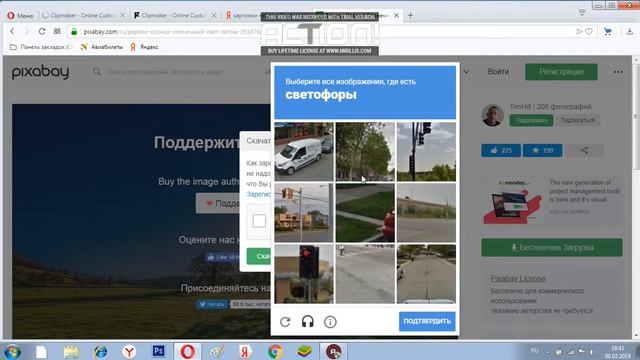The height and width of the screenshot is (360, 640).
Task: Click the RU language indicator in tray
Action: pyautogui.click(x=534, y=351)
